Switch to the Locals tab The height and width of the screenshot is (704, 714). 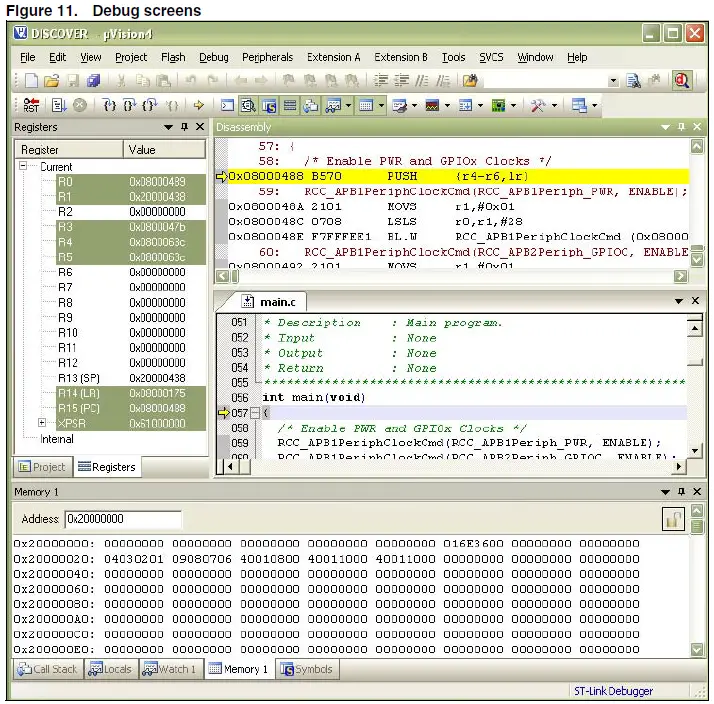click(x=110, y=669)
